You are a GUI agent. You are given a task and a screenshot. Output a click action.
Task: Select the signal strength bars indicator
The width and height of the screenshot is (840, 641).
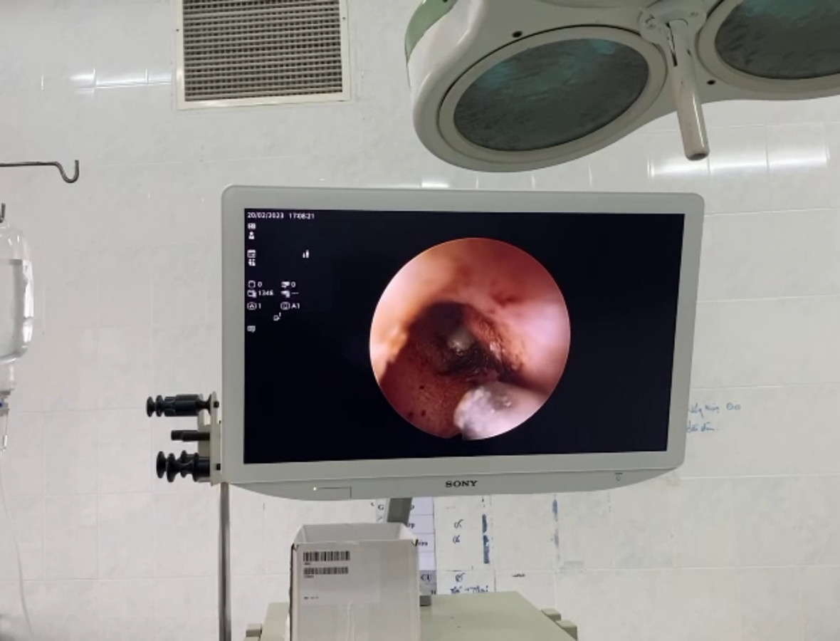click(x=306, y=254)
